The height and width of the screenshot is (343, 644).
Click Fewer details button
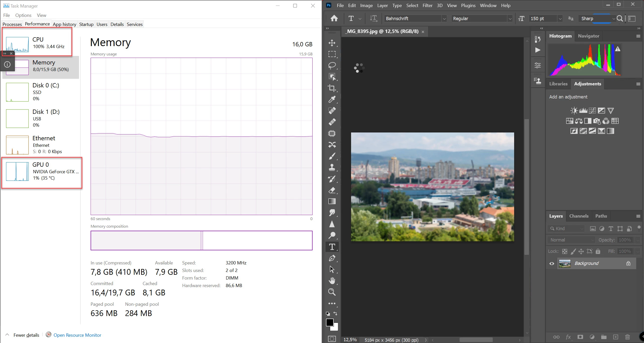[x=26, y=335]
